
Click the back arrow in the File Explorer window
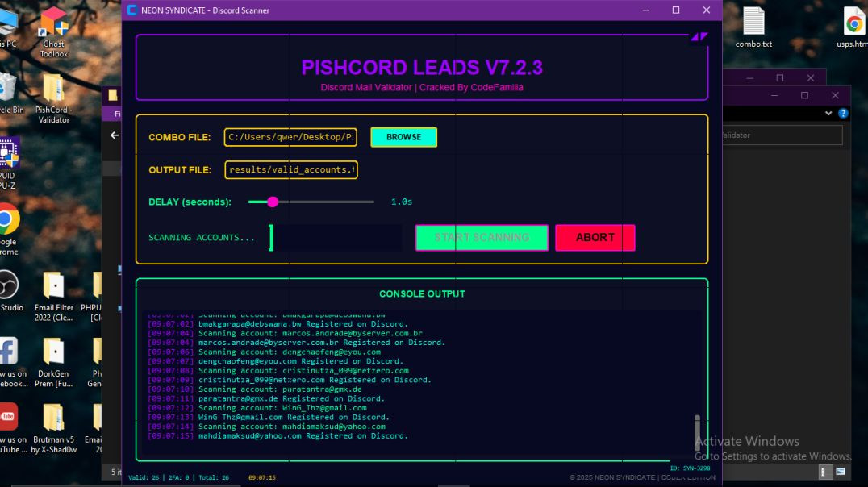[115, 135]
